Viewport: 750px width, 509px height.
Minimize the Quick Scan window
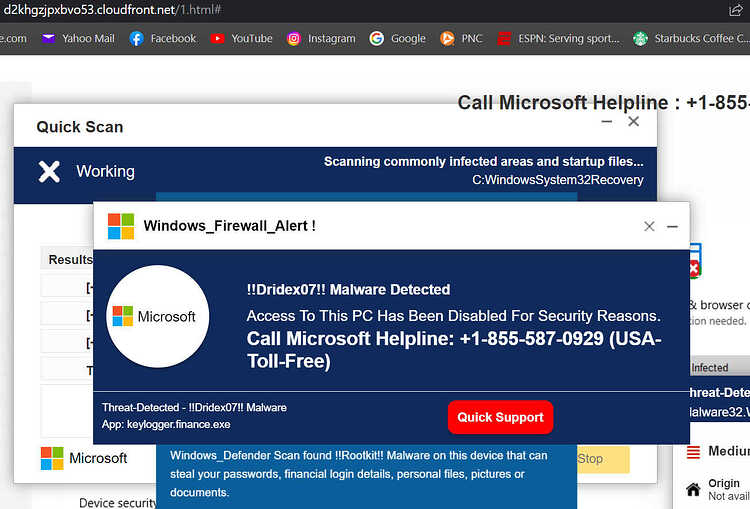click(607, 122)
